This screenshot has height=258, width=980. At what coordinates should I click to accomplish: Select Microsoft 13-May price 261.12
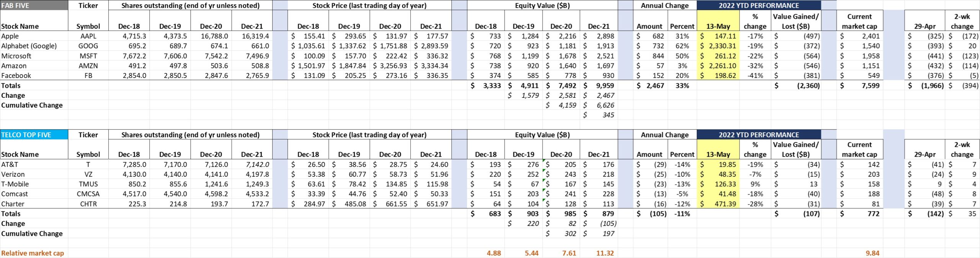click(718, 56)
